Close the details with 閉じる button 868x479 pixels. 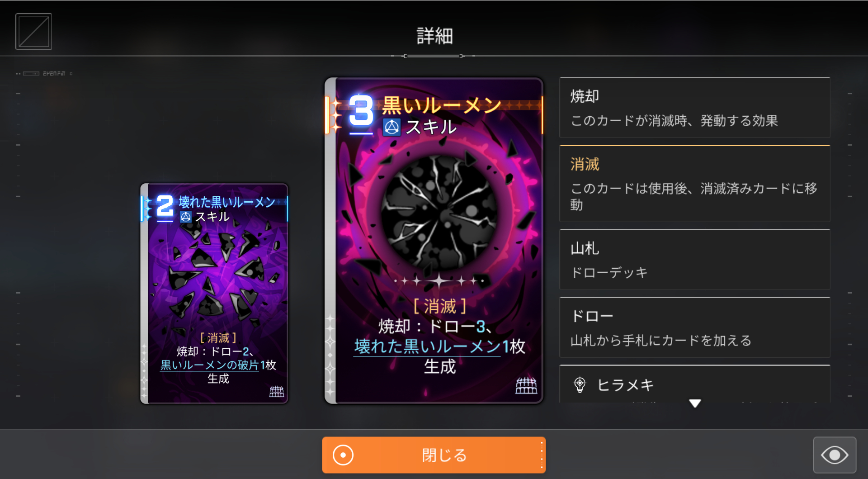click(x=434, y=455)
